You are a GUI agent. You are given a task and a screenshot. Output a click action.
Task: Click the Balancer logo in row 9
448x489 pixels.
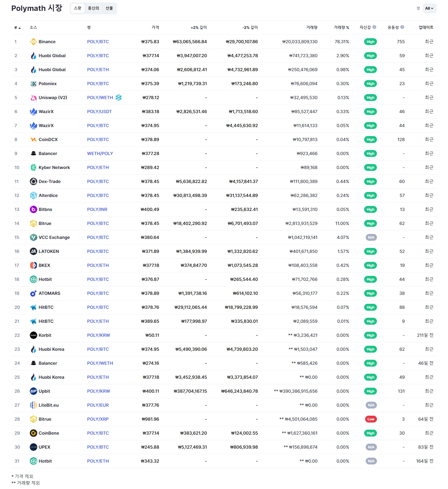point(33,153)
